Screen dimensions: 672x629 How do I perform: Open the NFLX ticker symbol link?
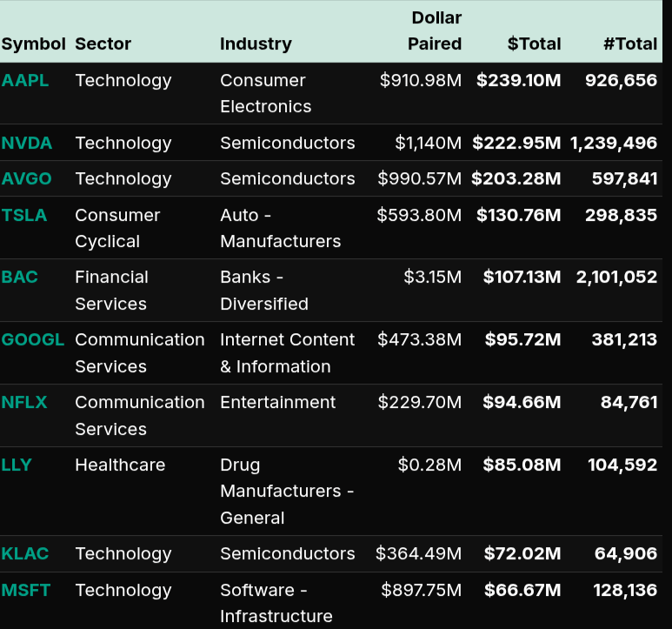pos(24,402)
